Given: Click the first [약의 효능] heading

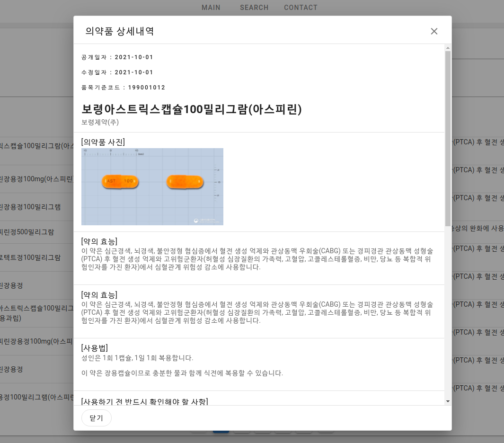Looking at the screenshot, I should point(99,241).
